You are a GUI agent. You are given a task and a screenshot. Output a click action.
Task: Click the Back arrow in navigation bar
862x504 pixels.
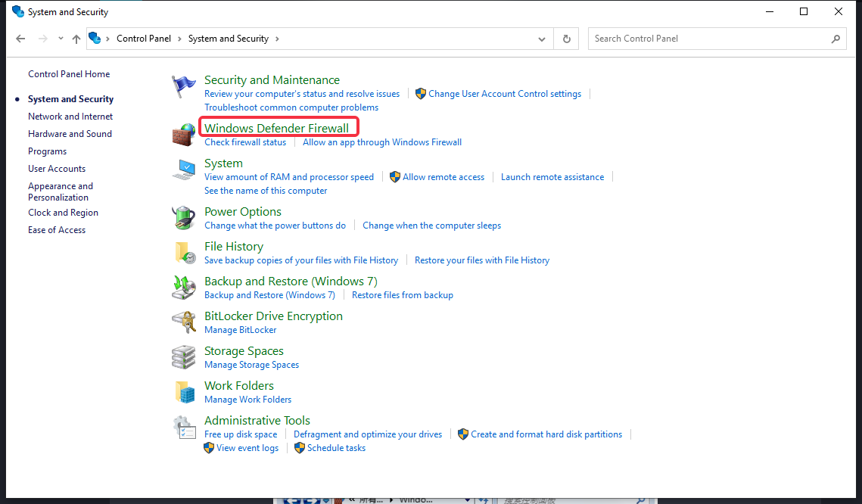point(21,39)
